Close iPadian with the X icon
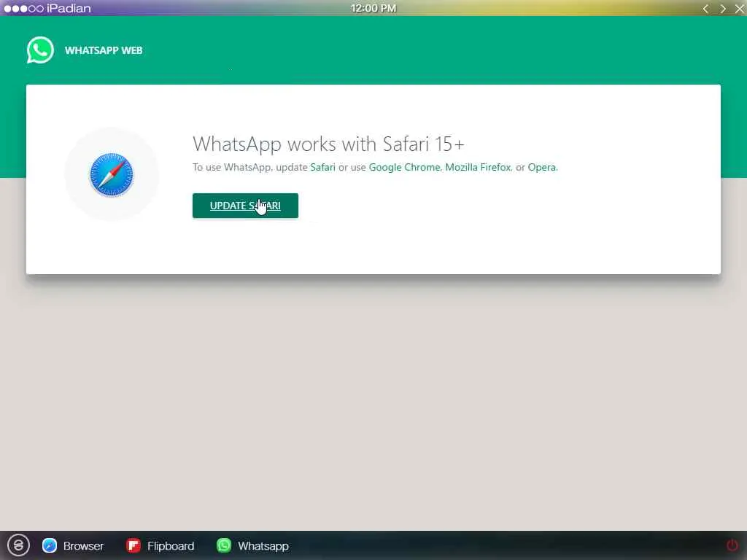The height and width of the screenshot is (560, 747). 740,9
